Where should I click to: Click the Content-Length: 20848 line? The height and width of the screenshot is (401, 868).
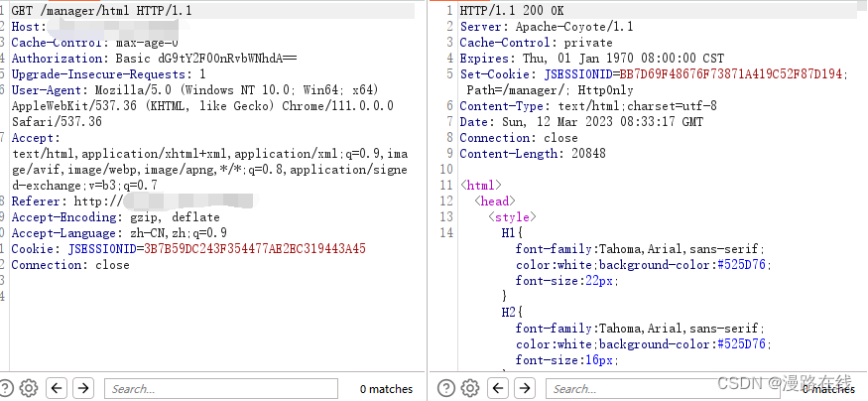click(533, 154)
